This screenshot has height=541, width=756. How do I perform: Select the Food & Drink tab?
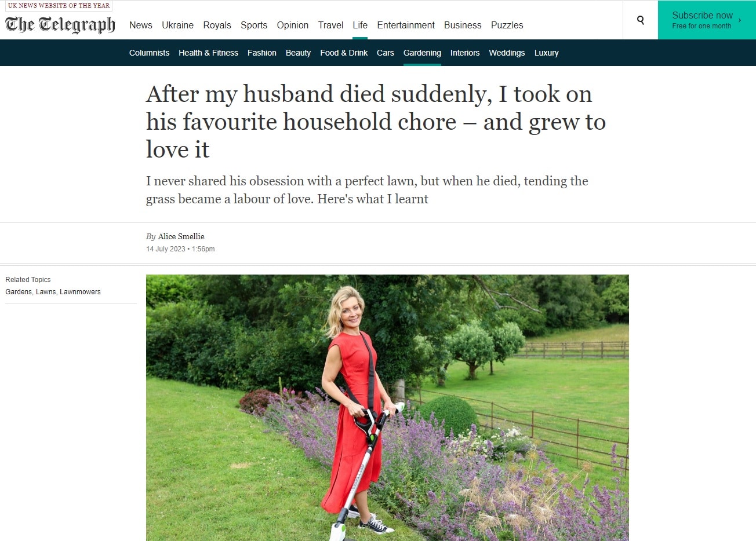click(344, 53)
